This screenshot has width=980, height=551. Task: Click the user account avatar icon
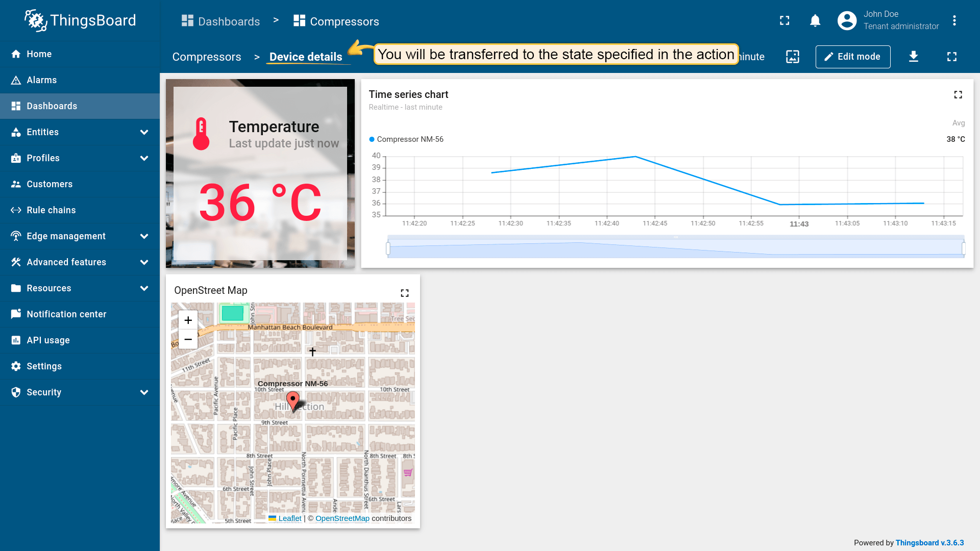(847, 21)
